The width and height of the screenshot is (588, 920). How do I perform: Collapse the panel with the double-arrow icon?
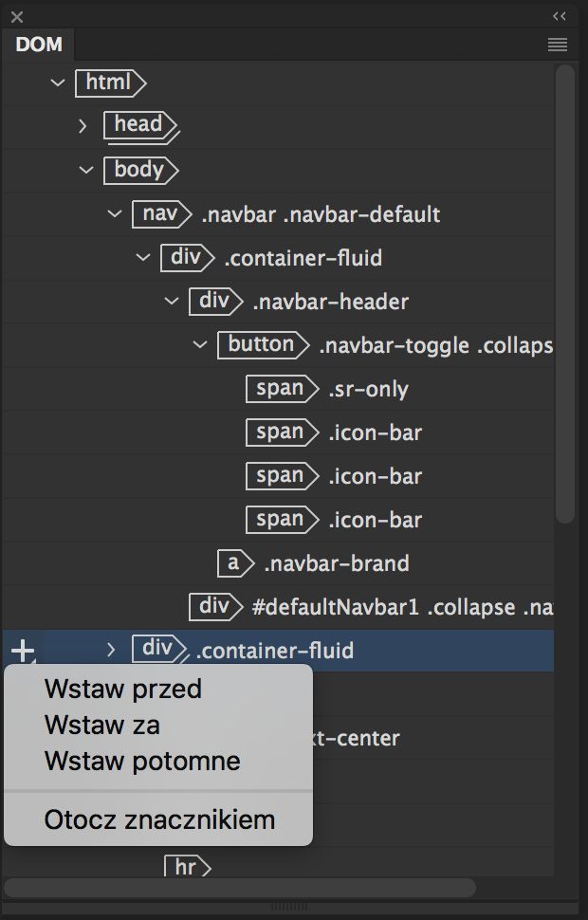click(x=558, y=15)
